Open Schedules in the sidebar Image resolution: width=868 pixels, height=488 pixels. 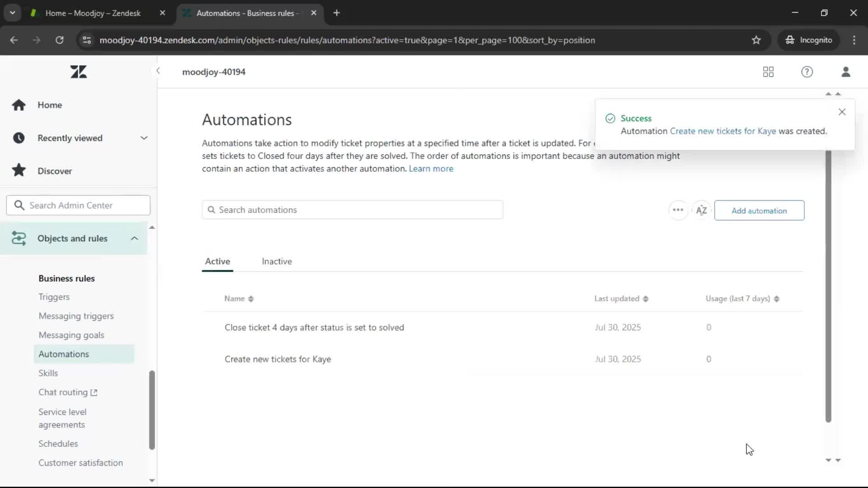pos(58,444)
